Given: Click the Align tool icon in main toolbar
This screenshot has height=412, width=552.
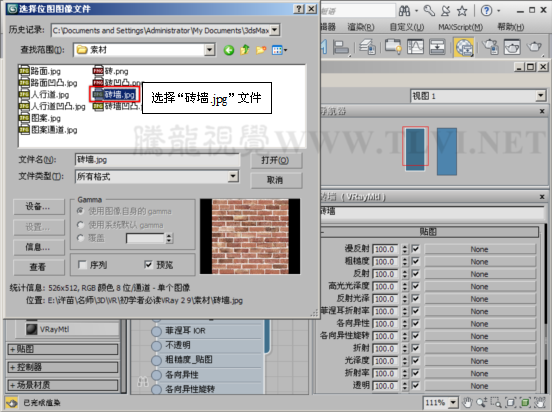Looking at the screenshot, I should [x=341, y=47].
